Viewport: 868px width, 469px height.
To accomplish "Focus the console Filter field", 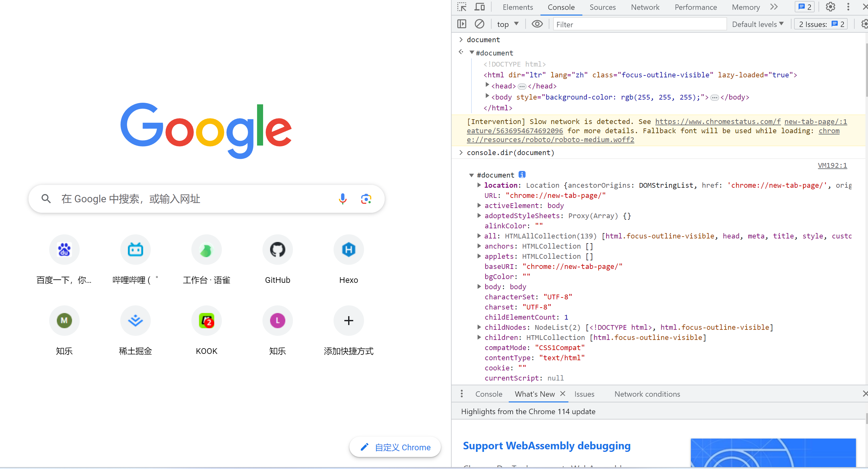I will pos(639,24).
